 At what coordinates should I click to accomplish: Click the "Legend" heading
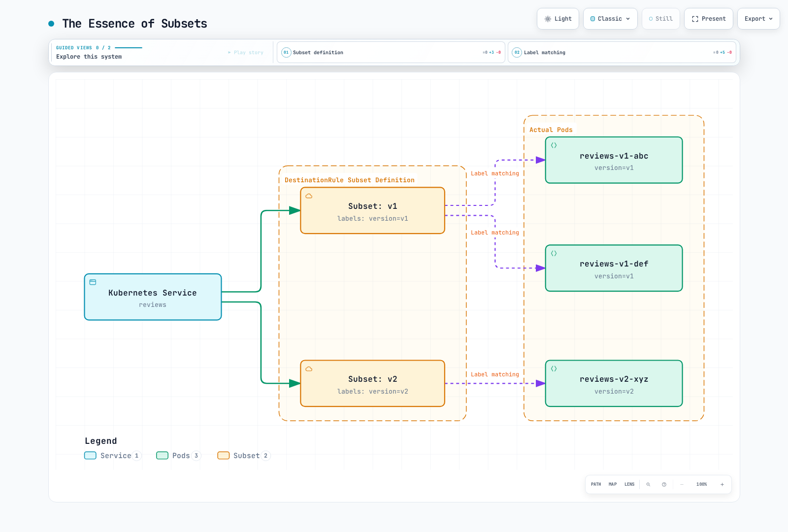[101, 441]
